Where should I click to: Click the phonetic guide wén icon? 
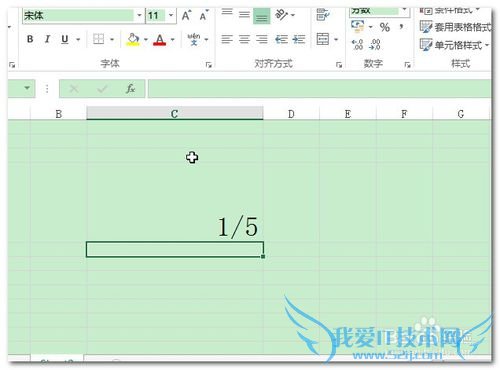click(x=194, y=39)
